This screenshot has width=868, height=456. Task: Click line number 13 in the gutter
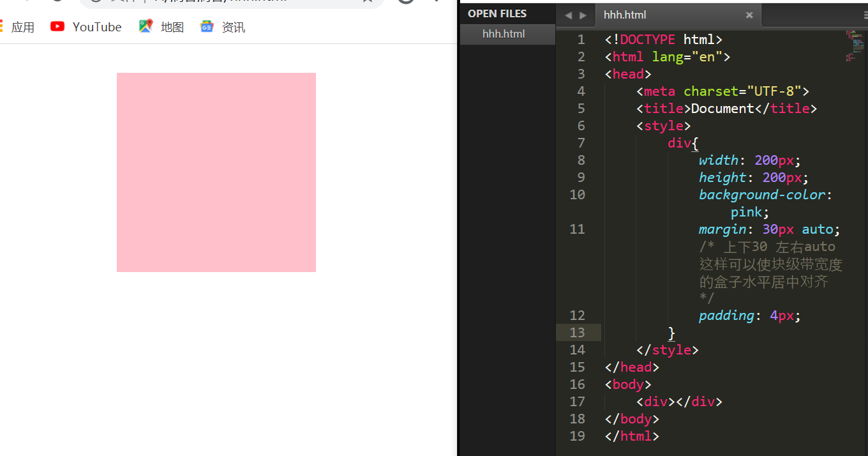pyautogui.click(x=577, y=332)
